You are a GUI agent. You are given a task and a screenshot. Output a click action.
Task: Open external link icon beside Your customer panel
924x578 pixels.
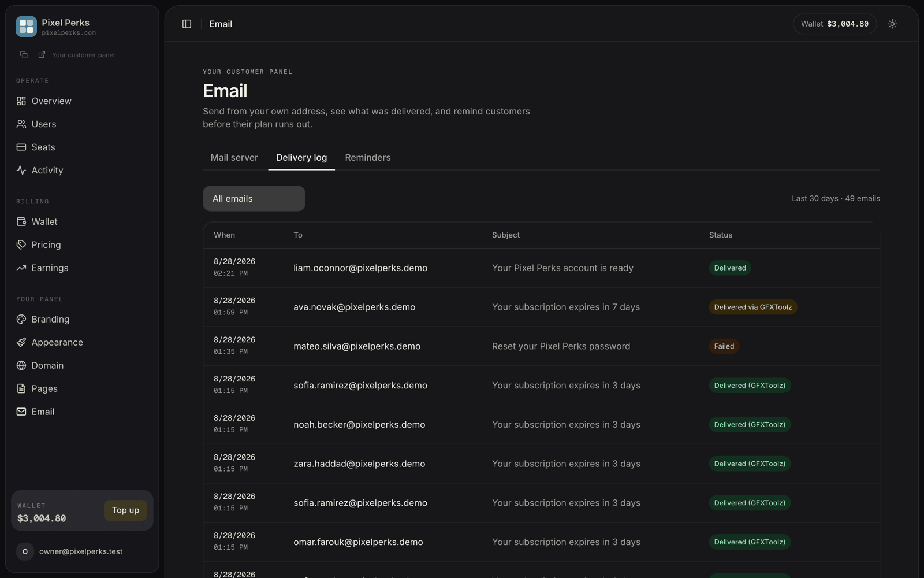[42, 55]
